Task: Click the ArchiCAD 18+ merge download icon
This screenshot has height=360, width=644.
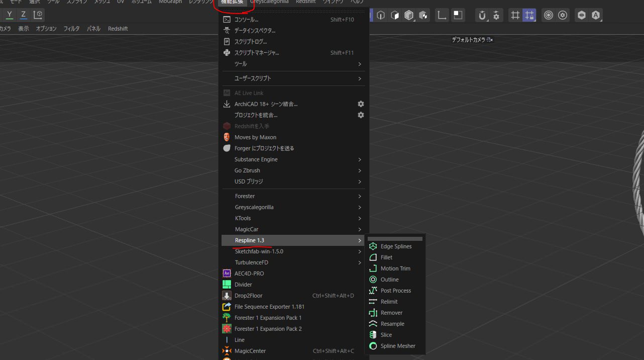Action: coord(227,104)
